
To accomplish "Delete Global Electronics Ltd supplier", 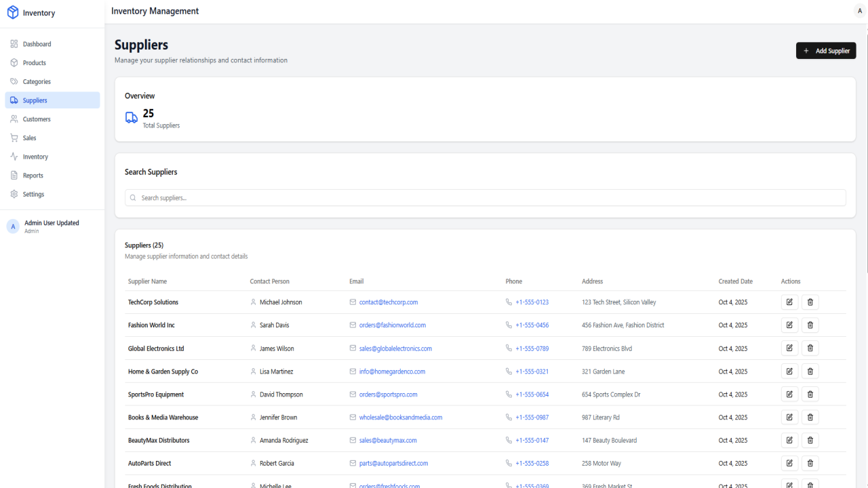I will coord(810,348).
